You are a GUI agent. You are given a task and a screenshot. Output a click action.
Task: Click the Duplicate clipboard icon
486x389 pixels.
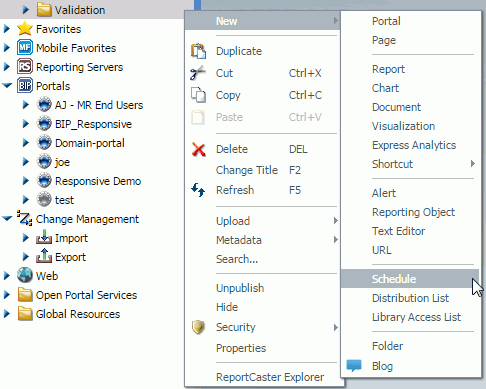[x=198, y=51]
